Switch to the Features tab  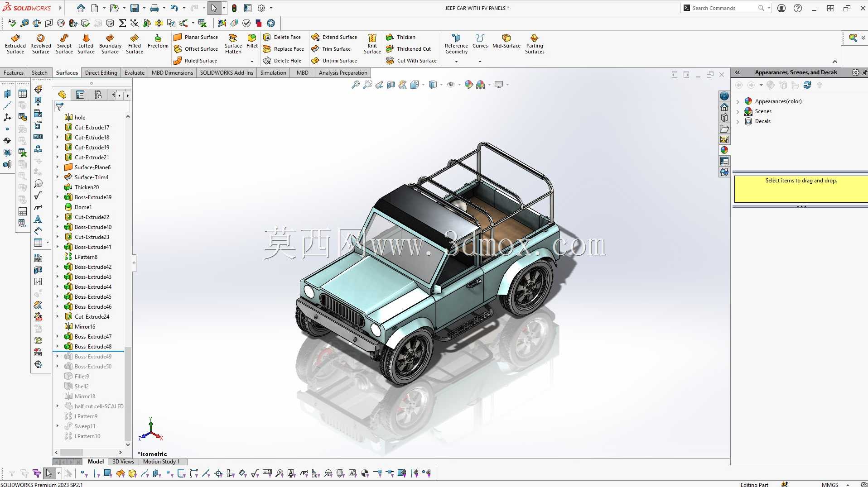click(14, 73)
